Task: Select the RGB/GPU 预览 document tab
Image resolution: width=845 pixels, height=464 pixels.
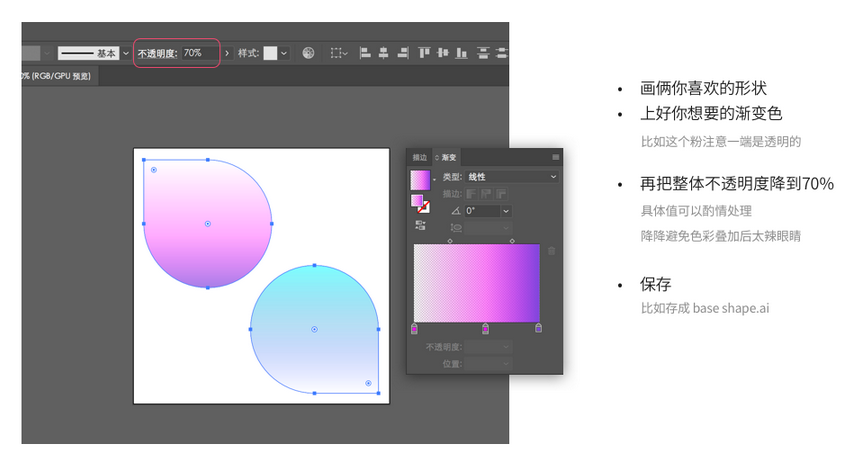Action: click(56, 76)
